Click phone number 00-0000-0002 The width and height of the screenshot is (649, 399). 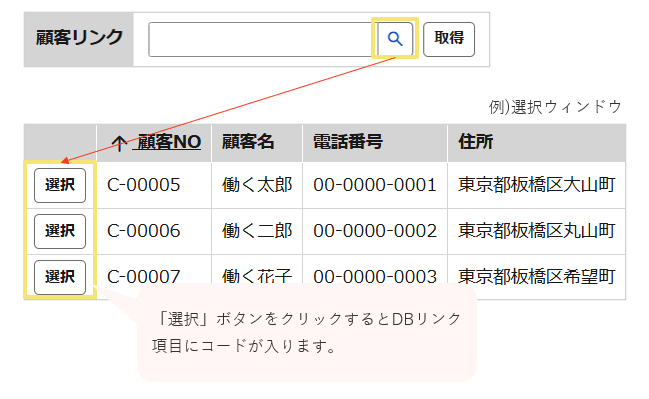point(375,231)
